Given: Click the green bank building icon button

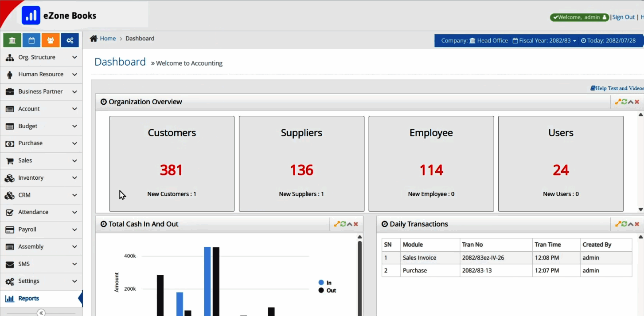Looking at the screenshot, I should 12,40.
